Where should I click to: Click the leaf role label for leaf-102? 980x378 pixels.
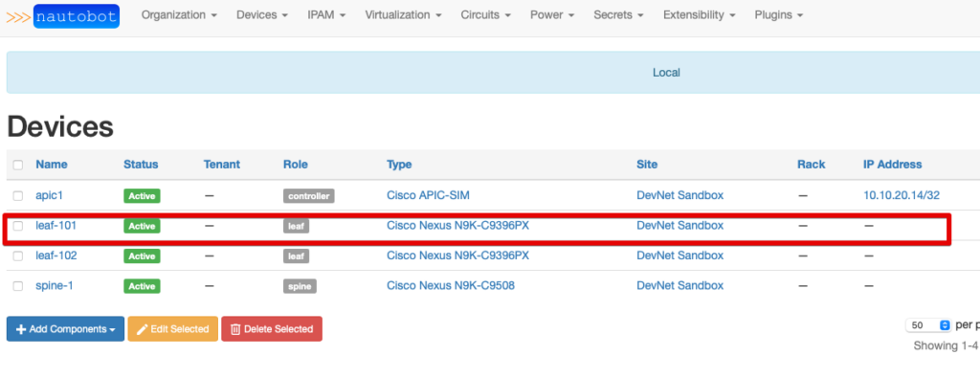297,256
